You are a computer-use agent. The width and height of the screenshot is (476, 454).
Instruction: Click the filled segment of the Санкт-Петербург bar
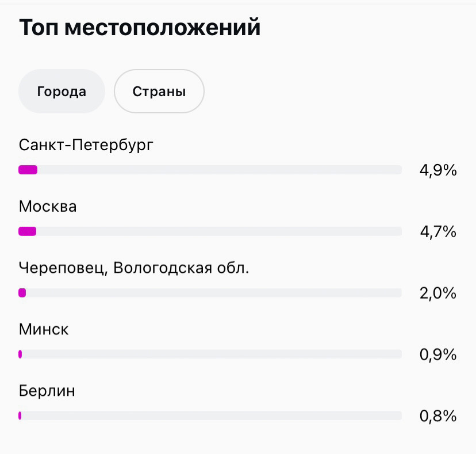(x=27, y=170)
